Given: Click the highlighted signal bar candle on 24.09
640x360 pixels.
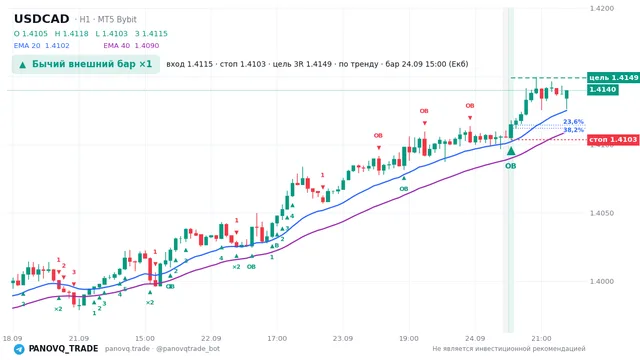Looking at the screenshot, I should 511,131.
